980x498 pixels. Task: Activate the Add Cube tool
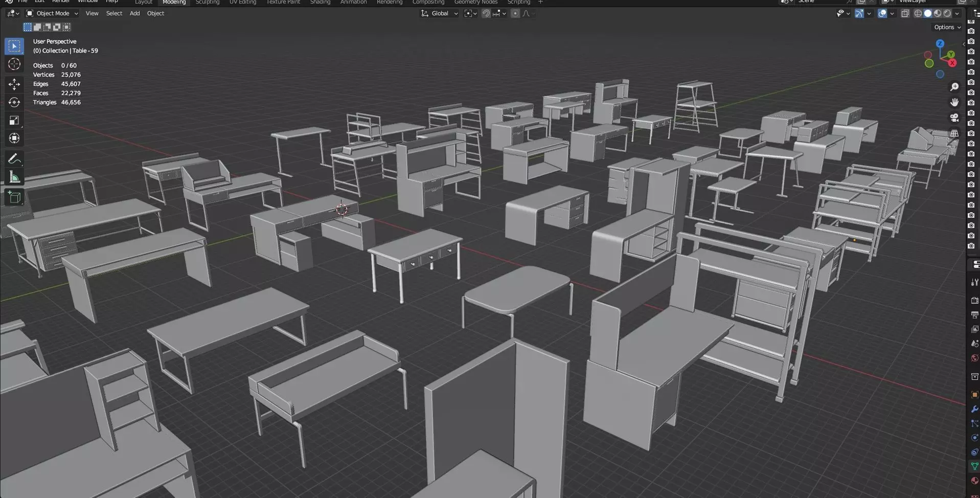[x=14, y=197]
